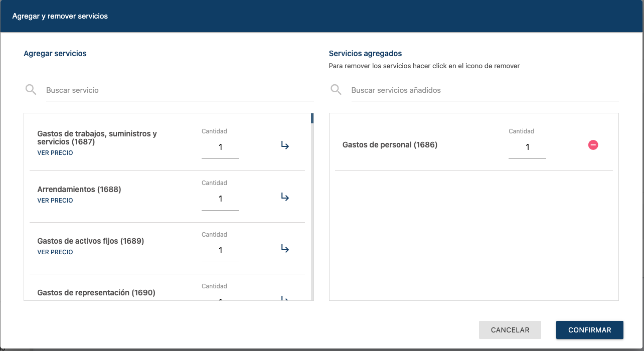View price for Gastos de trabajos service

click(55, 153)
